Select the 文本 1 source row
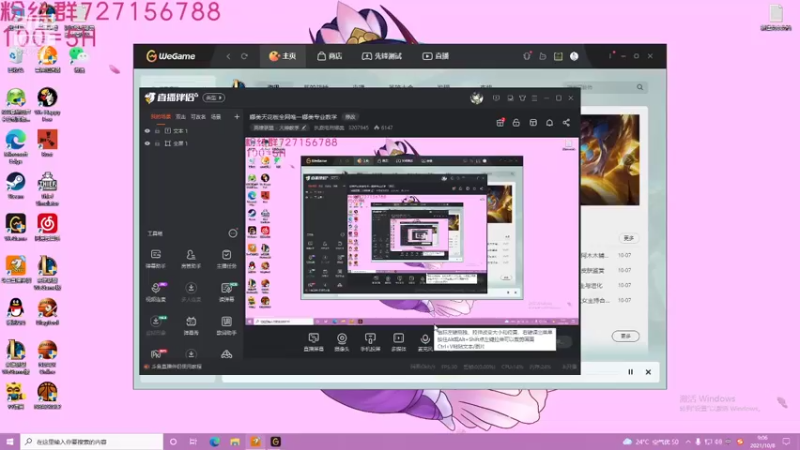Image resolution: width=800 pixels, height=450 pixels. coord(191,131)
